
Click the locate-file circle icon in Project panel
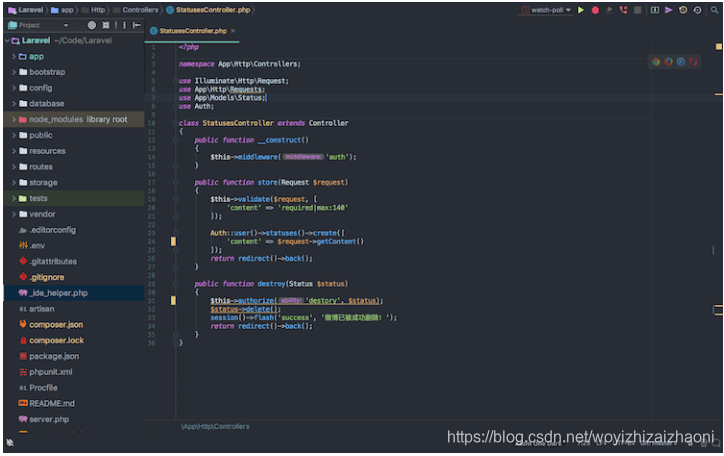click(92, 25)
